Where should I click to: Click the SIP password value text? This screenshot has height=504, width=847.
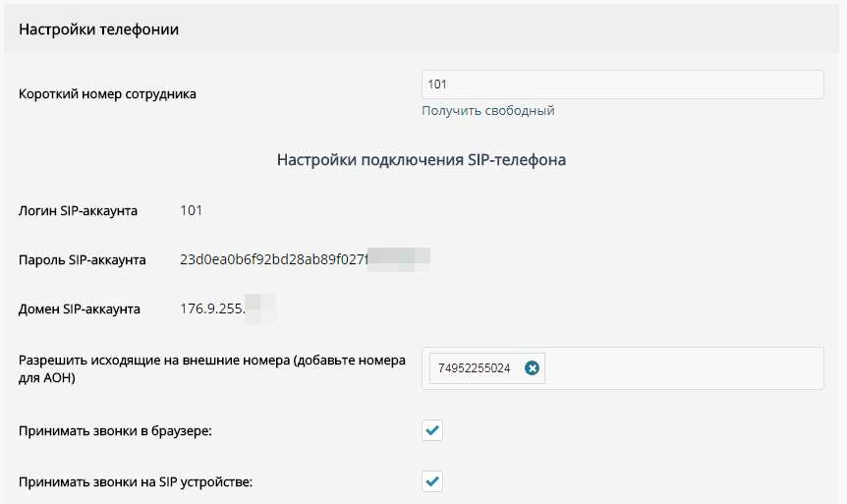pos(274,259)
